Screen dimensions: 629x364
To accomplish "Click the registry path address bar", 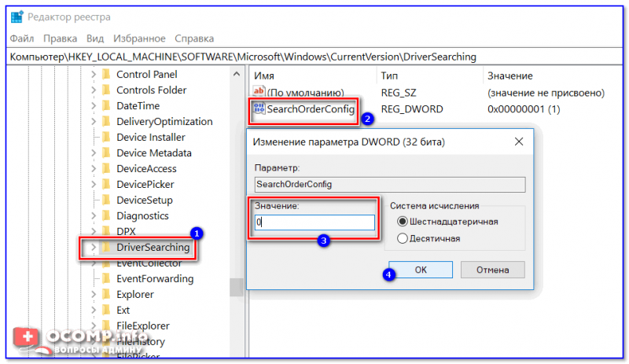I will tap(314, 57).
